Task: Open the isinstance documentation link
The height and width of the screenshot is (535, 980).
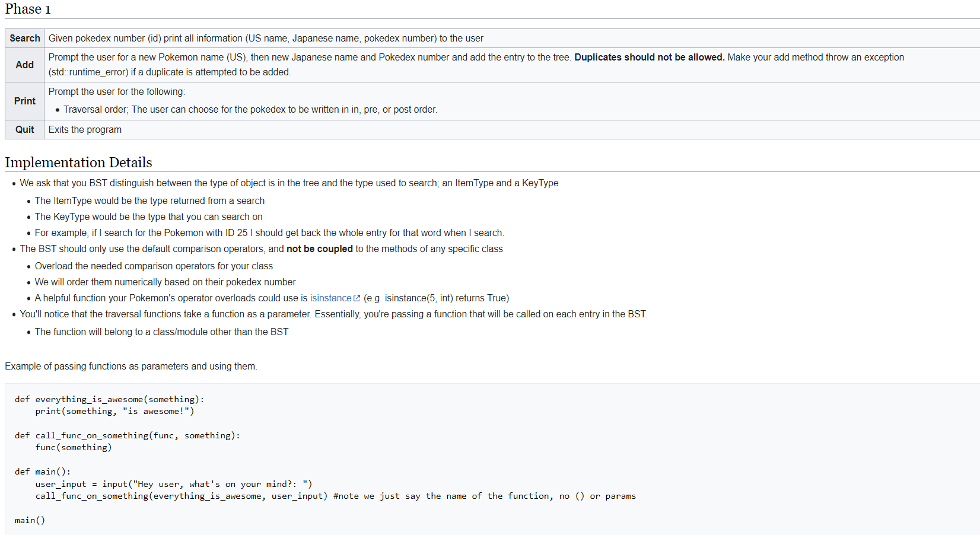Action: [331, 298]
